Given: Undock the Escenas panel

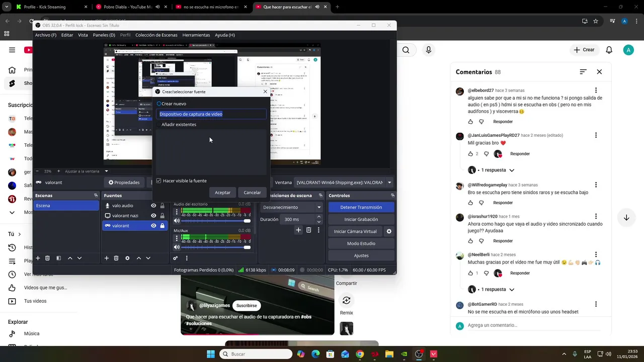Looking at the screenshot, I should pos(96,196).
